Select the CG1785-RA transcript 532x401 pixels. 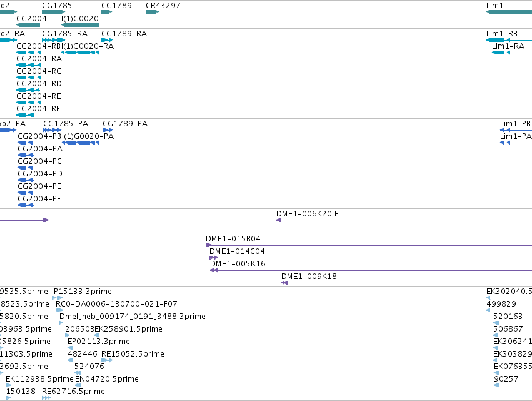(x=53, y=40)
